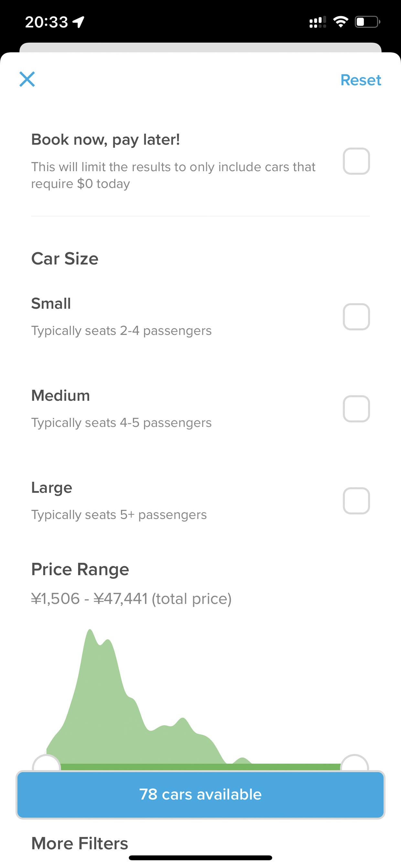This screenshot has height=868, width=401.
Task: Check the Small car size box
Action: [356, 317]
